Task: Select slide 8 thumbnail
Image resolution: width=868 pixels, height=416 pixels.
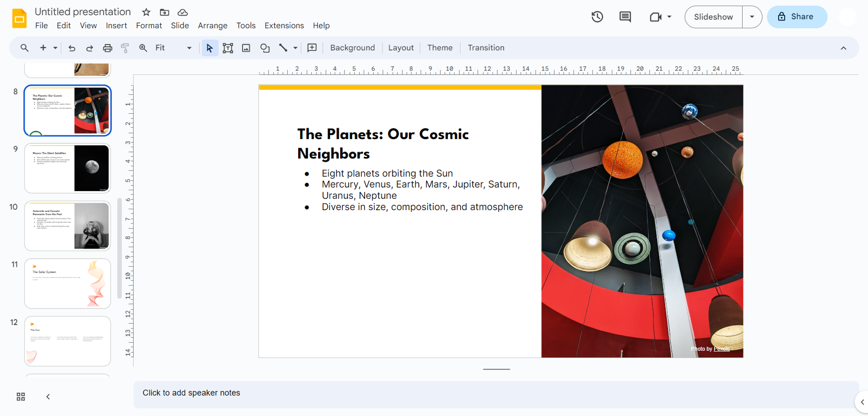Action: pyautogui.click(x=68, y=110)
